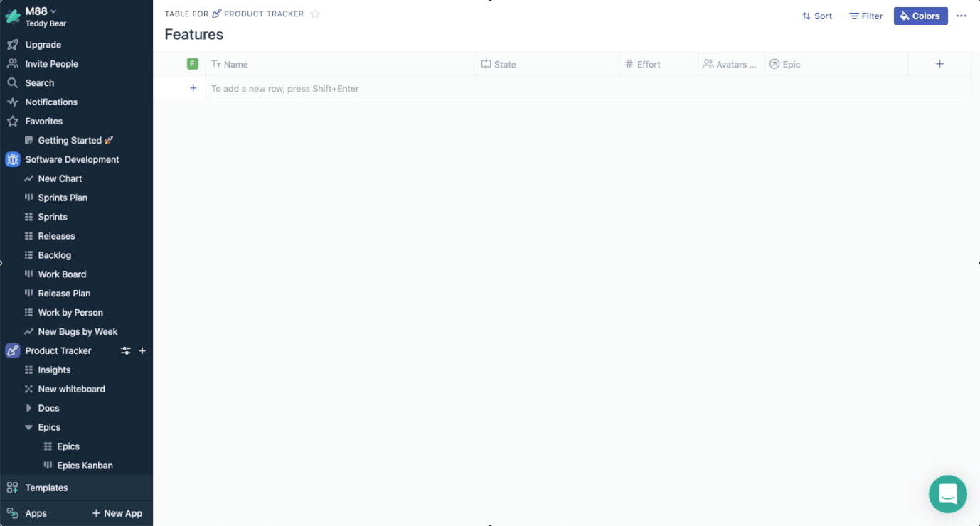980x526 pixels.
Task: Add a new row using plus icon
Action: (x=193, y=89)
